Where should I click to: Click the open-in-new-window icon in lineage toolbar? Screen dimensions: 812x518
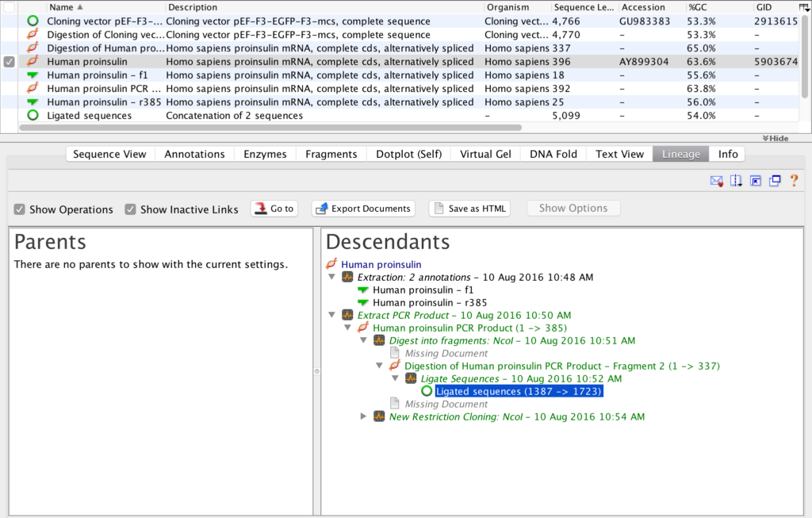(x=775, y=181)
